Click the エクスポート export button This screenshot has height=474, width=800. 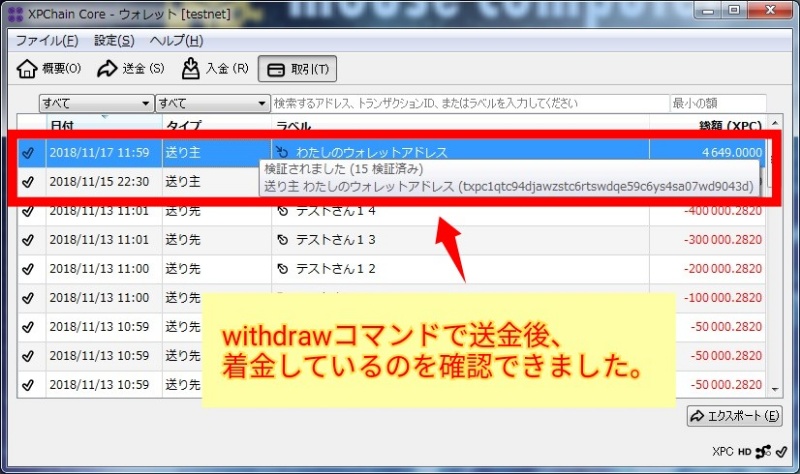click(735, 416)
